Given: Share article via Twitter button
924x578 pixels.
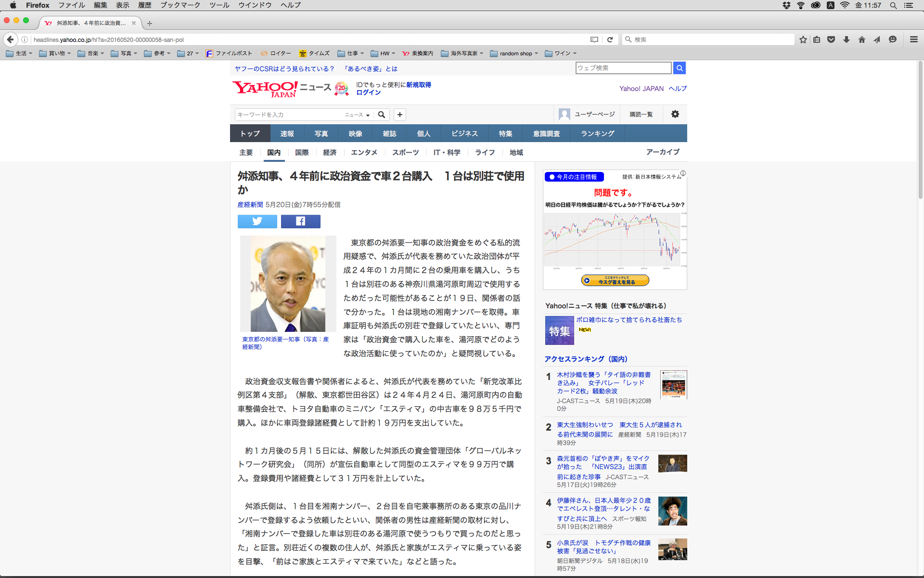Looking at the screenshot, I should pos(257,221).
